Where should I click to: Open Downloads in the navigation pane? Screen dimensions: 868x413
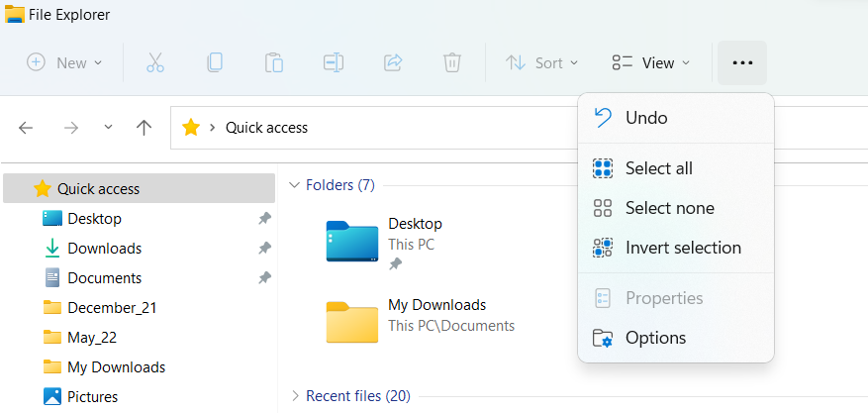[x=104, y=249]
